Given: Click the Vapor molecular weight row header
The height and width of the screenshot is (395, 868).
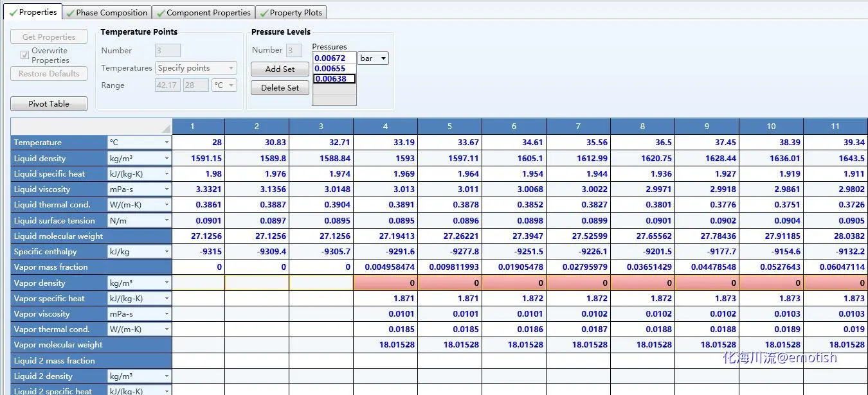Looking at the screenshot, I should pyautogui.click(x=91, y=345).
